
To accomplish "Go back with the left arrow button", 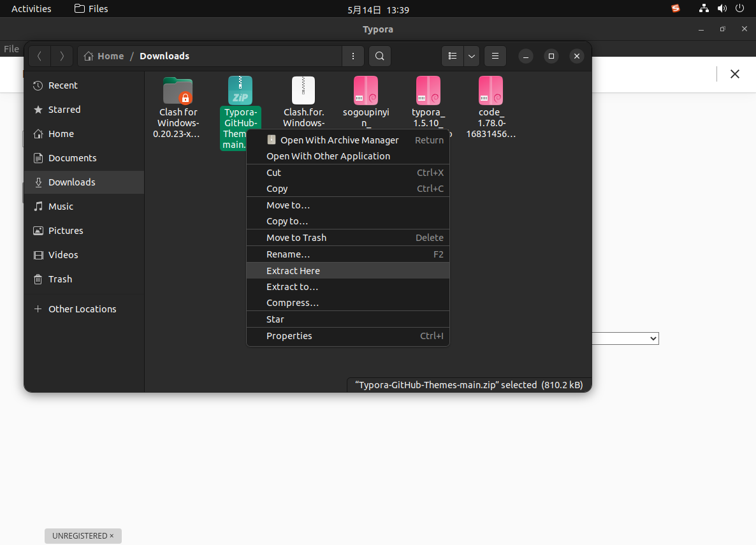I will point(40,56).
